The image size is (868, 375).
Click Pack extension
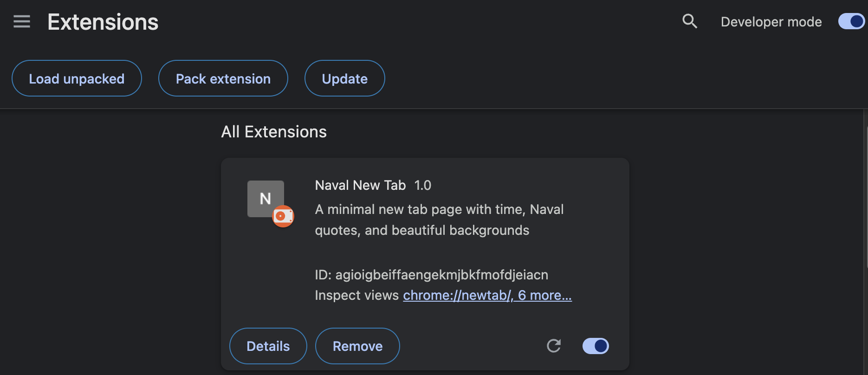tap(223, 78)
